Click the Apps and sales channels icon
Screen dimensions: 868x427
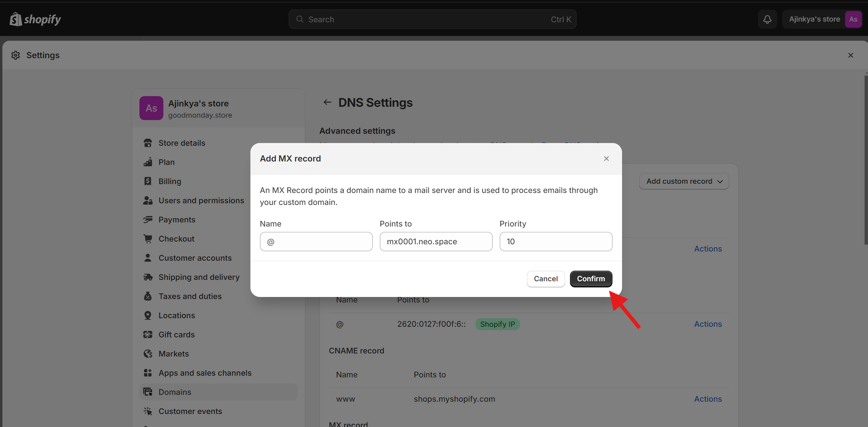pyautogui.click(x=148, y=373)
